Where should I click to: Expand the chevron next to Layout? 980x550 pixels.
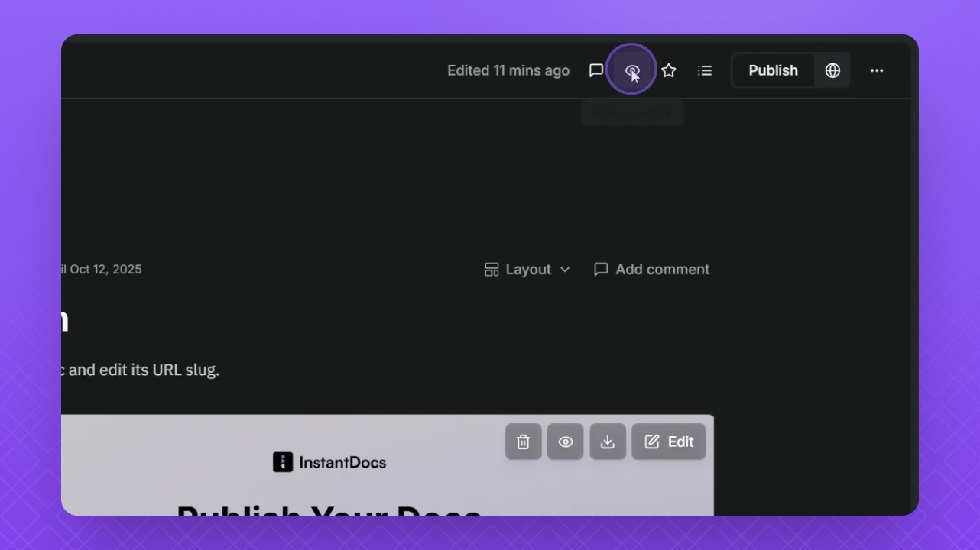565,269
